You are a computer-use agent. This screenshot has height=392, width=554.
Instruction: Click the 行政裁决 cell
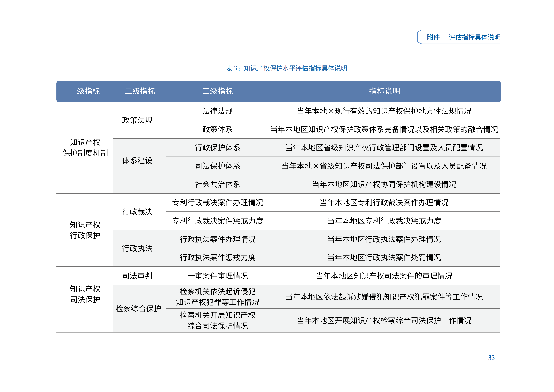tap(137, 212)
